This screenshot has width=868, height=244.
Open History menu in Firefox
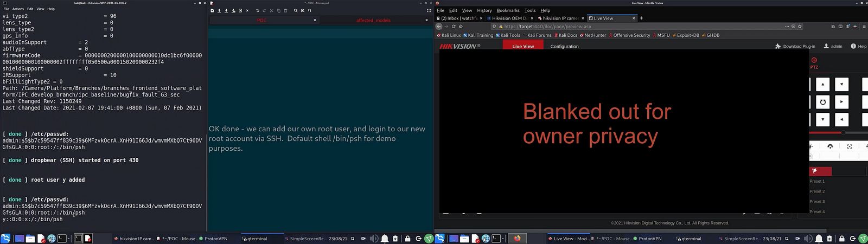click(484, 10)
